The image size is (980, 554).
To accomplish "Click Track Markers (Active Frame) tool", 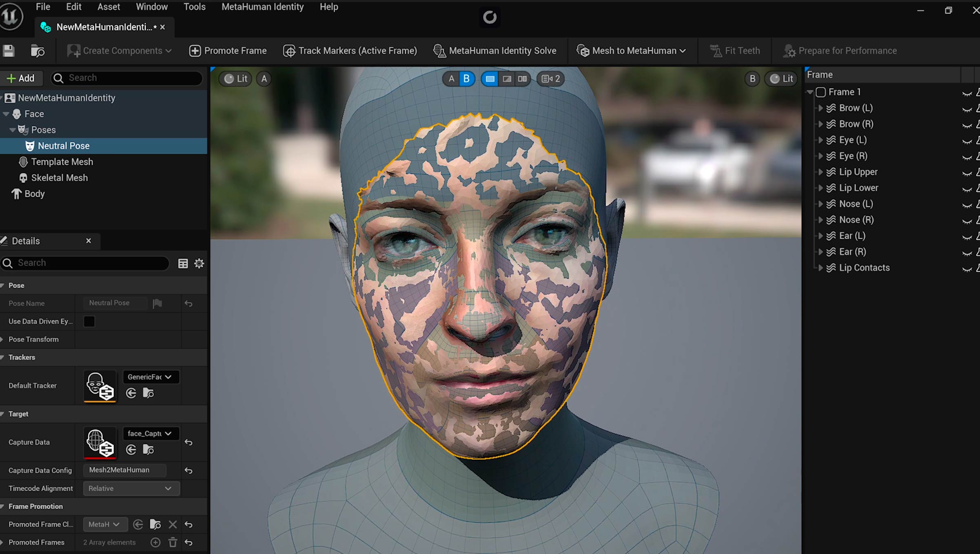I will point(350,51).
